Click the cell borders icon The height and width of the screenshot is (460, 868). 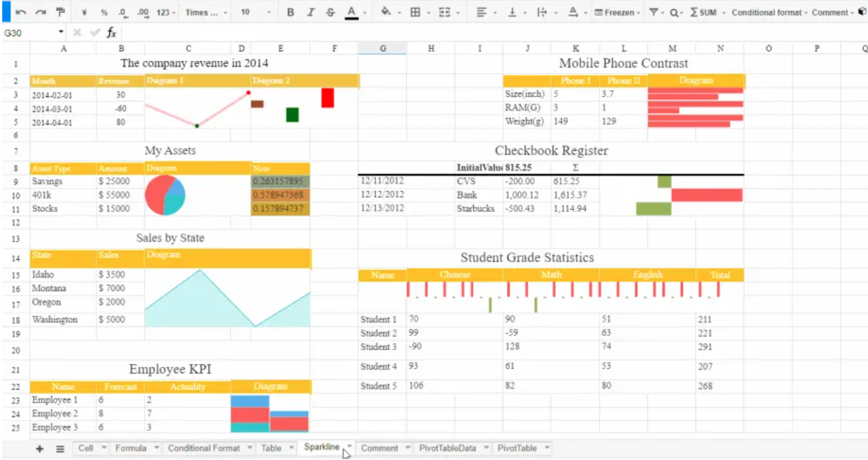(x=415, y=12)
